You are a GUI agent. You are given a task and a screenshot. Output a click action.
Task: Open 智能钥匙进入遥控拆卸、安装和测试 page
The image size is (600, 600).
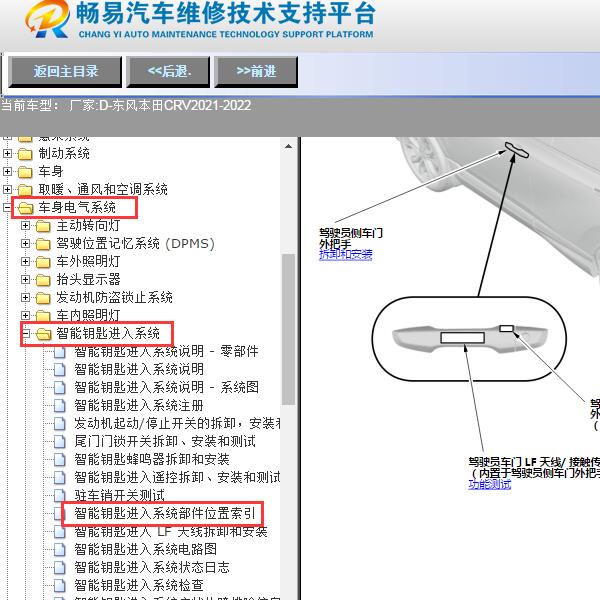tap(177, 477)
